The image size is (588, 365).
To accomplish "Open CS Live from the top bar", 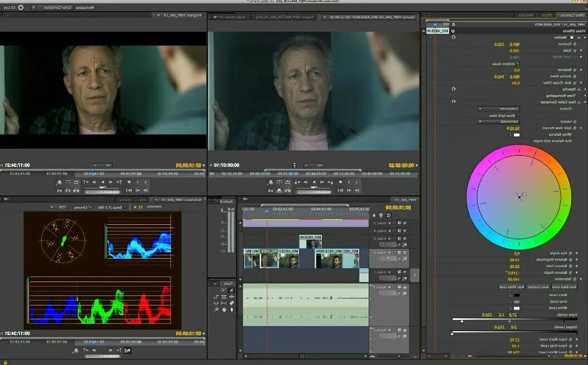I will pyautogui.click(x=14, y=7).
